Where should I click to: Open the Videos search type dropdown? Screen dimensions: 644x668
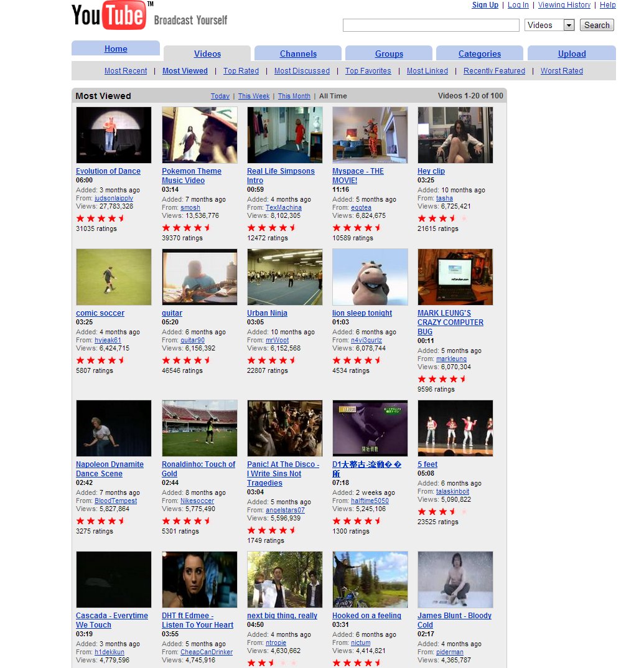pyautogui.click(x=549, y=25)
